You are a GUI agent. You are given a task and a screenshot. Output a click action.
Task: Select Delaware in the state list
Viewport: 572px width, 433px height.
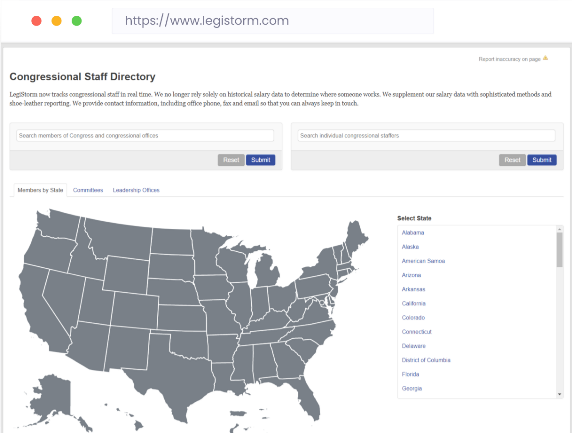coord(414,346)
